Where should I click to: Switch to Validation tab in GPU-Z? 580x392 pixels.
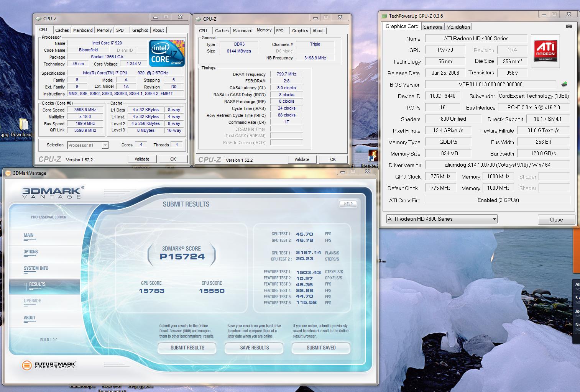click(458, 27)
